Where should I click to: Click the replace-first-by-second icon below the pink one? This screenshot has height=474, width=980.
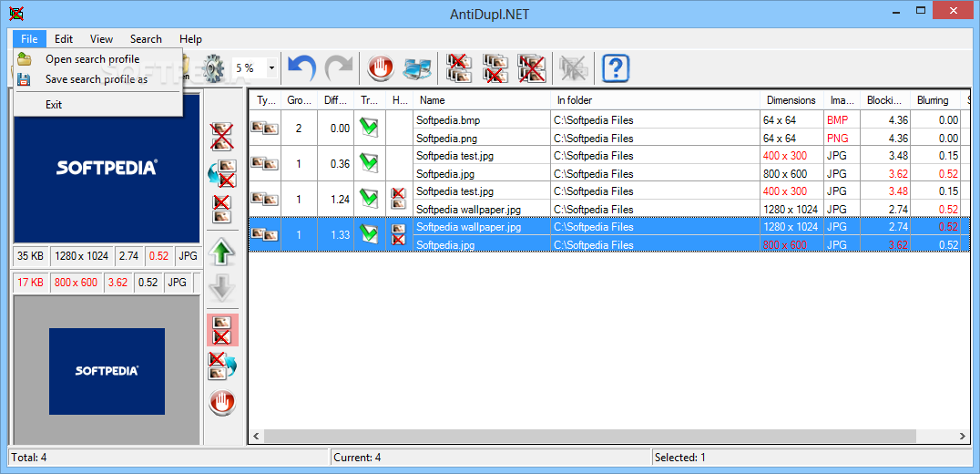tap(222, 366)
